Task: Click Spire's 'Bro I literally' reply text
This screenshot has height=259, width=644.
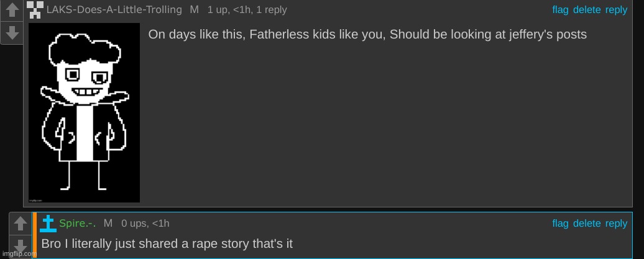Action: click(167, 244)
